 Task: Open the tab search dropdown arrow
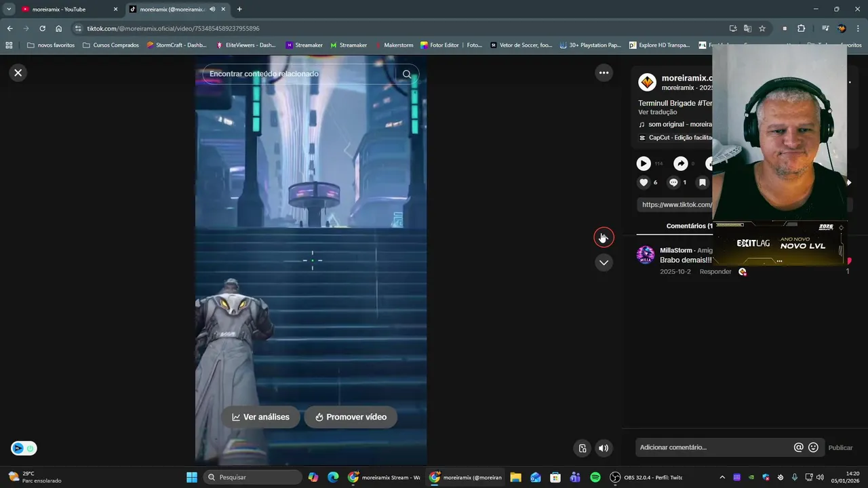(x=9, y=9)
